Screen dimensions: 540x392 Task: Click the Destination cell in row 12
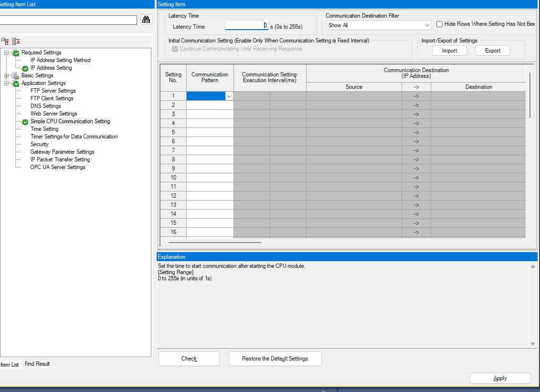(478, 196)
